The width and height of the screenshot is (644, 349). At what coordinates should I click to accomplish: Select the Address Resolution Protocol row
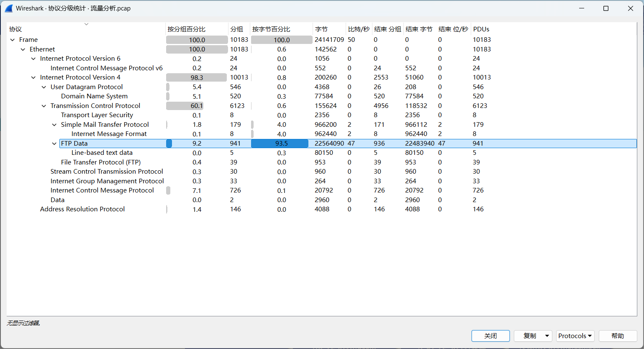pyautogui.click(x=322, y=209)
